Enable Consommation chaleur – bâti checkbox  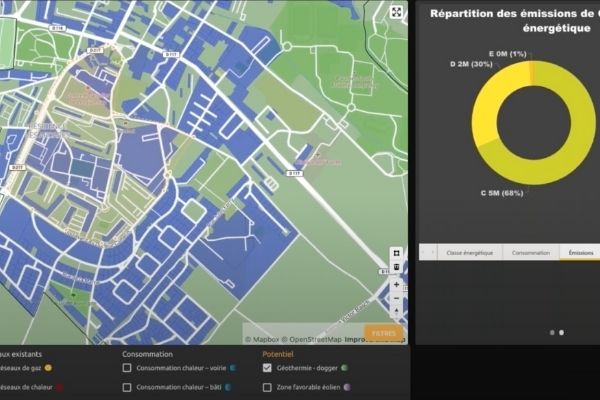(127, 387)
